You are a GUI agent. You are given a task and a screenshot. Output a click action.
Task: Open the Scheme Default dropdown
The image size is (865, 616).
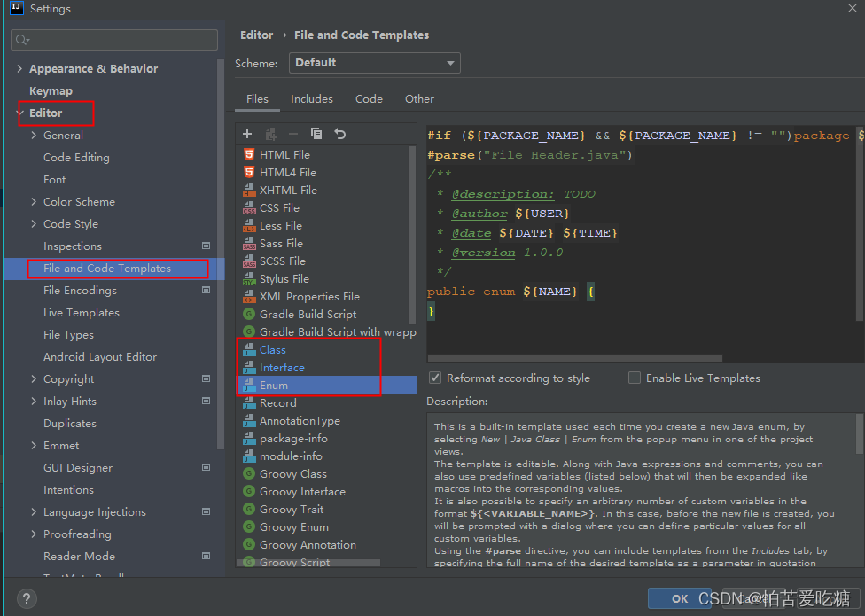[x=375, y=63]
